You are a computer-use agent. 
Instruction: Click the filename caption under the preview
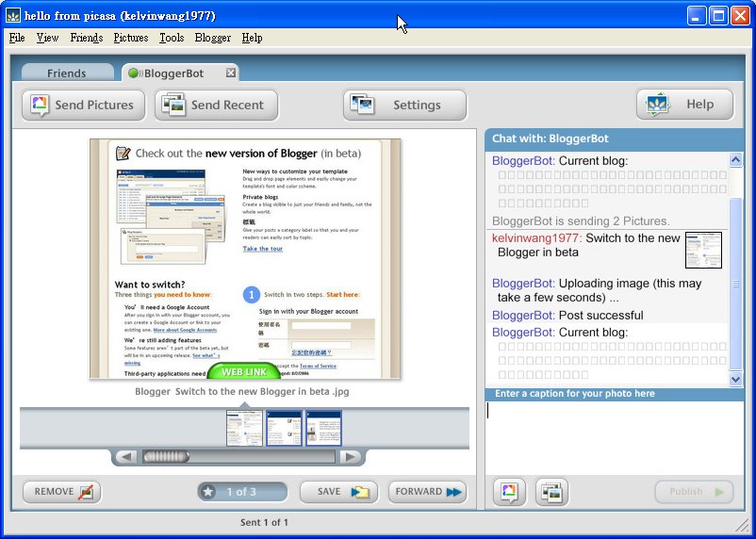(242, 391)
